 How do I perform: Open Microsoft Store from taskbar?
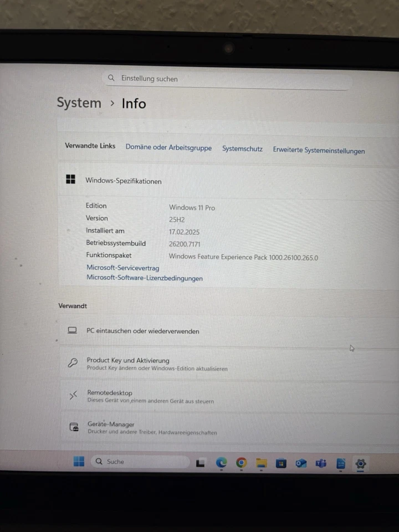click(281, 463)
